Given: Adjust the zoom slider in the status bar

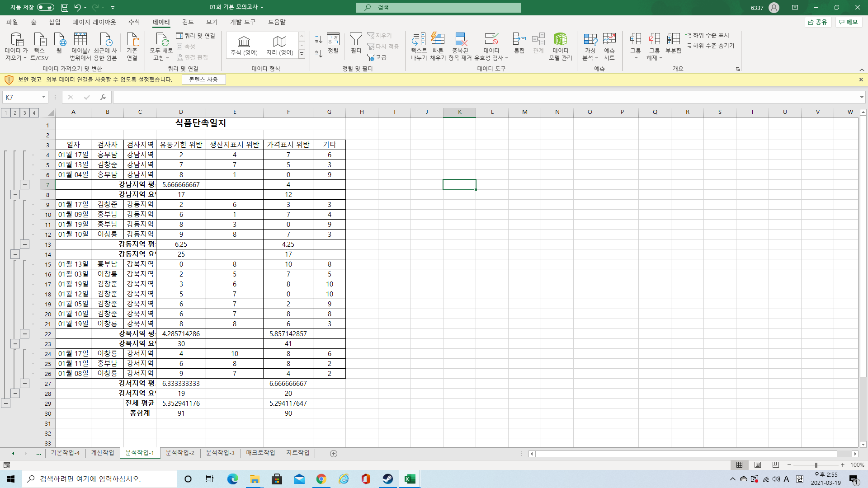Looking at the screenshot, I should pos(816,465).
